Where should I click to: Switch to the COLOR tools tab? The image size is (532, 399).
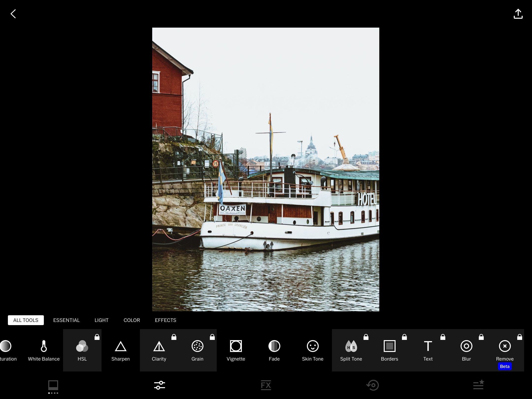(x=132, y=320)
